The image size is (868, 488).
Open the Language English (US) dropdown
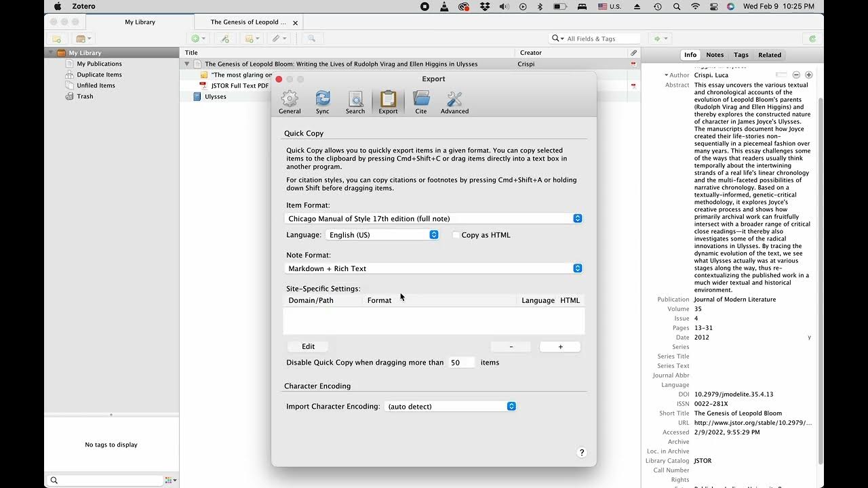coord(382,235)
